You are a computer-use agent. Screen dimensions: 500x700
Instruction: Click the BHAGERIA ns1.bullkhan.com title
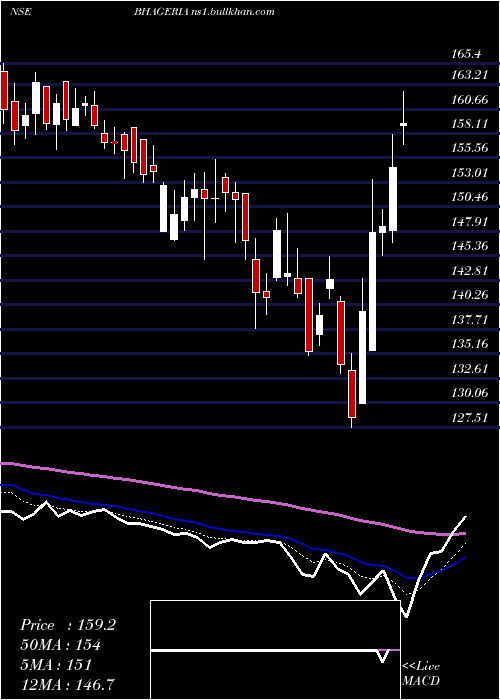coord(204,12)
